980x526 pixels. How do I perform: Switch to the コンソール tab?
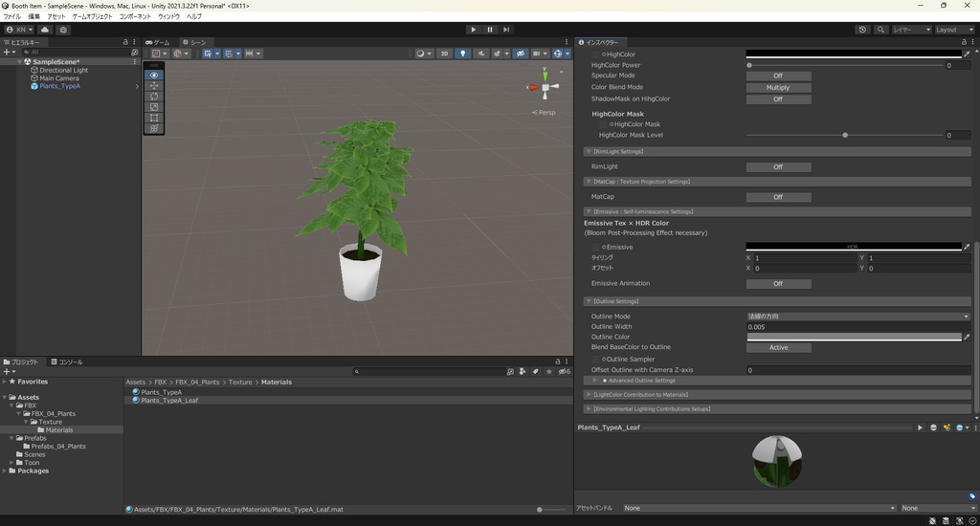[x=67, y=362]
